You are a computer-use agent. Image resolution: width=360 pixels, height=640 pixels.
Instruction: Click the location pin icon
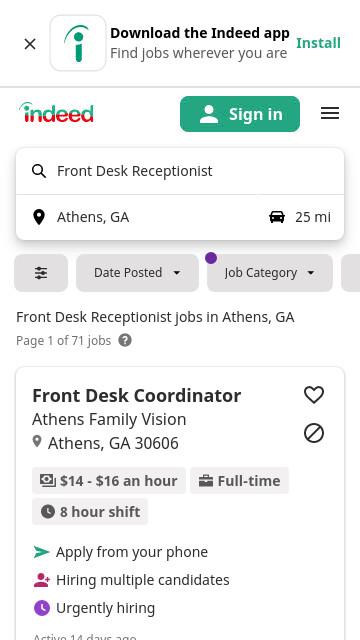coord(39,217)
